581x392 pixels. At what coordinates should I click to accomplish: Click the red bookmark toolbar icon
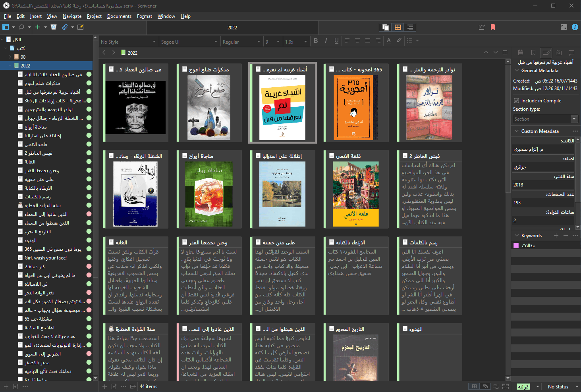493,27
